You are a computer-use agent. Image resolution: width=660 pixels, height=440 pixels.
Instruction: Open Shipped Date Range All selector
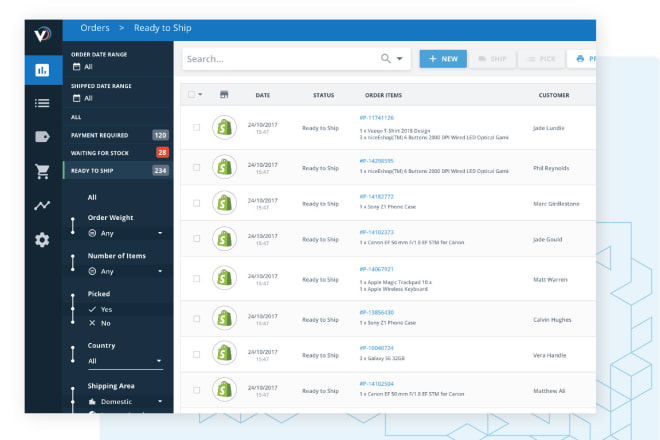[82, 98]
